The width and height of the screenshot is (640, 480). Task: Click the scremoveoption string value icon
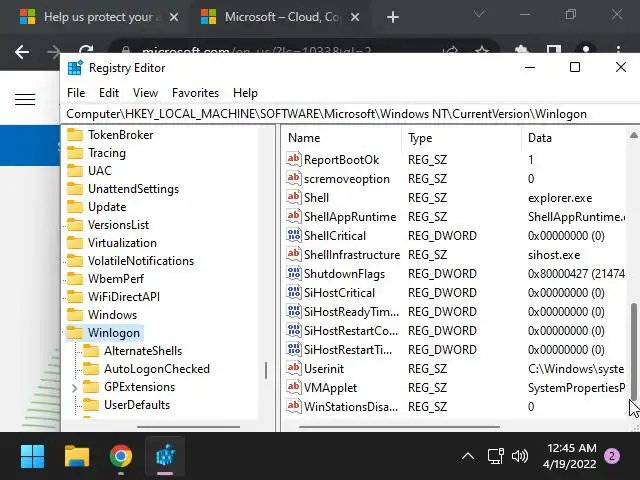click(x=294, y=178)
